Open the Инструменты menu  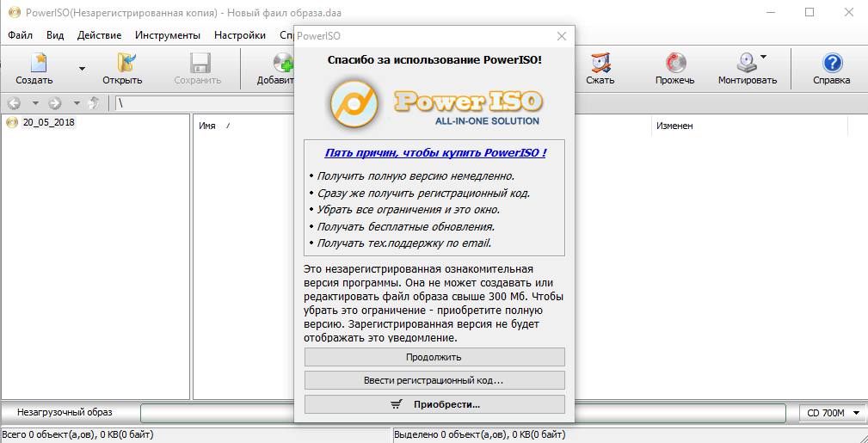point(168,35)
